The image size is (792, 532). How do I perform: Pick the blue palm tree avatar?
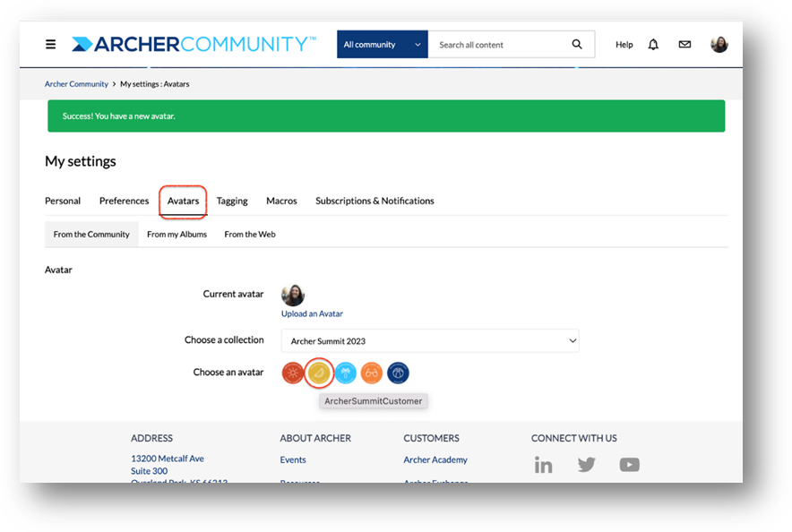point(346,373)
